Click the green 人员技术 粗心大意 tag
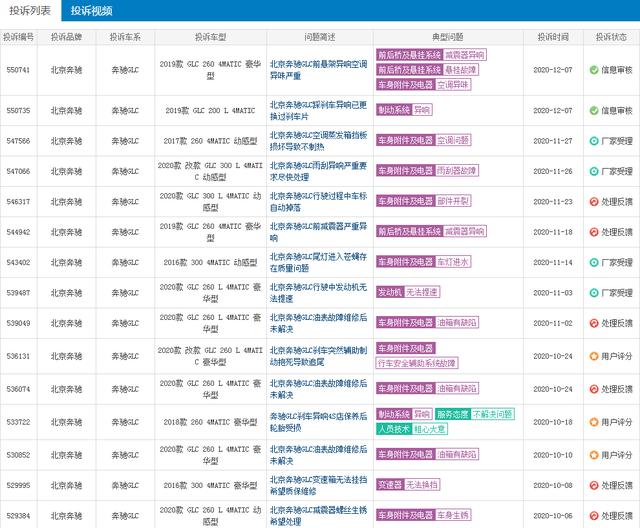Screen dimensions: 640x528 (411, 429)
